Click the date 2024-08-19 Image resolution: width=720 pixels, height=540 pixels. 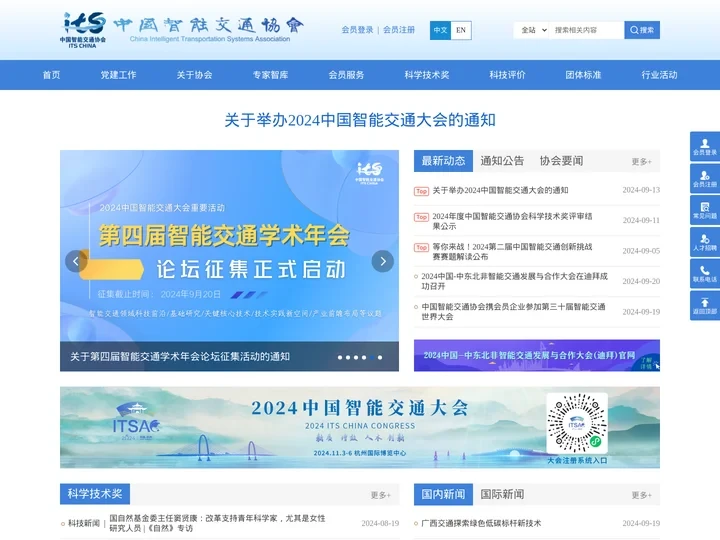pos(380,523)
